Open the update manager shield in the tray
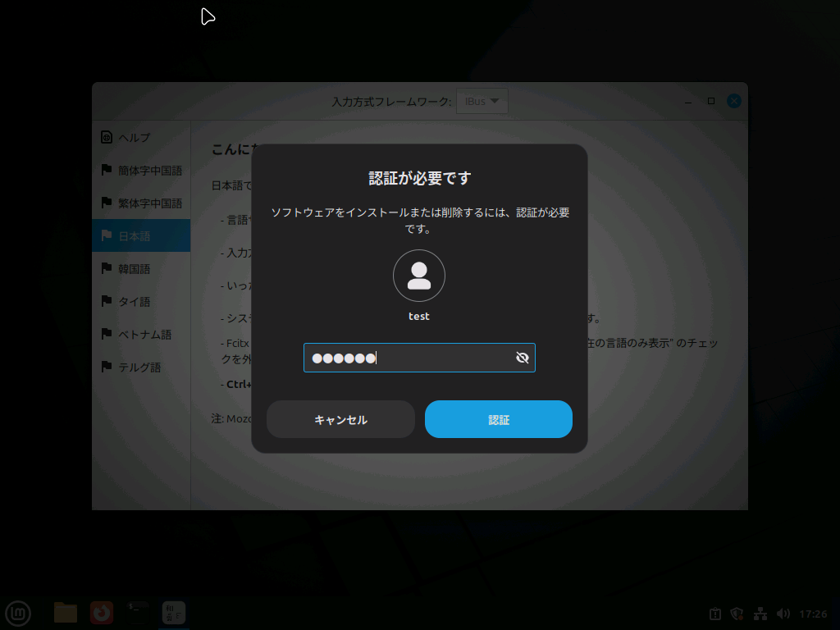 click(736, 613)
